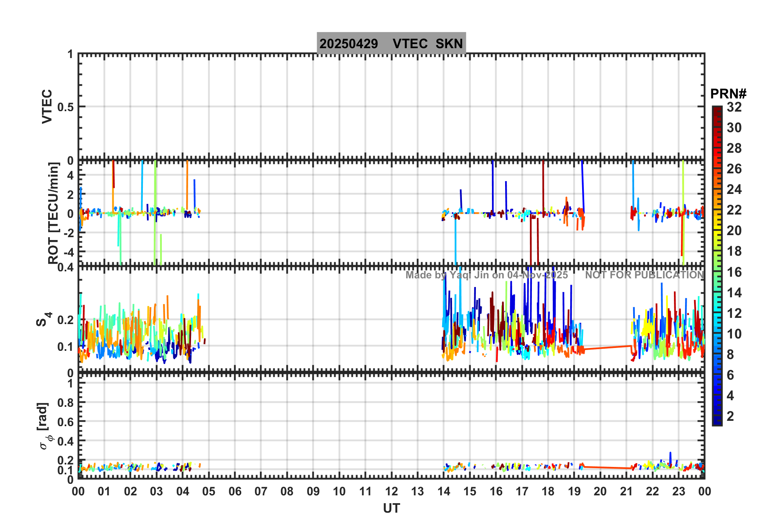The width and height of the screenshot is (783, 532).
Task: Click the PRN# colorbar title
Action: tap(728, 94)
